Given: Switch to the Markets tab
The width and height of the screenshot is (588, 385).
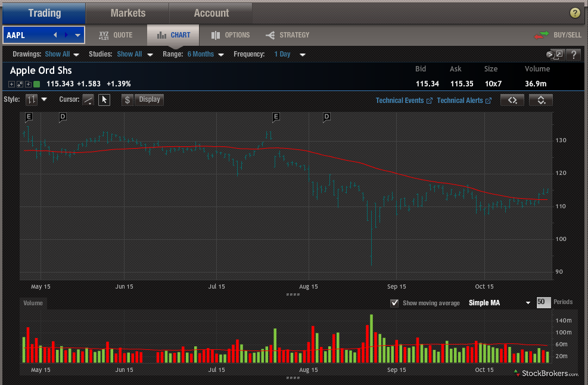Looking at the screenshot, I should point(128,13).
